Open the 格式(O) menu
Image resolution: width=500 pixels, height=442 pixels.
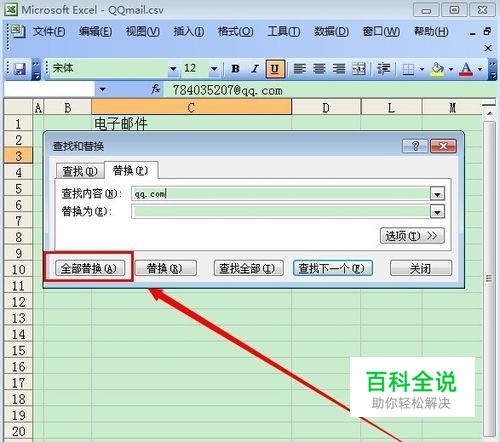[x=236, y=32]
